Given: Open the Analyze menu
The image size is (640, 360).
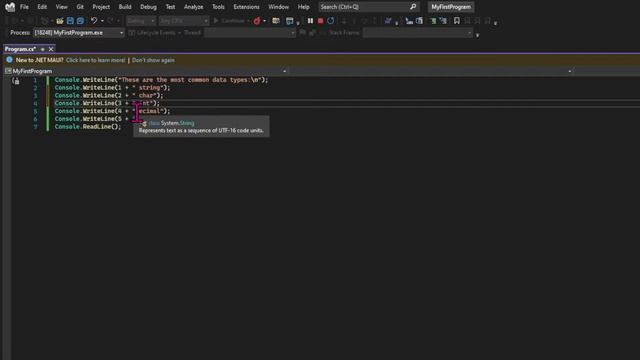Looking at the screenshot, I should [x=193, y=7].
